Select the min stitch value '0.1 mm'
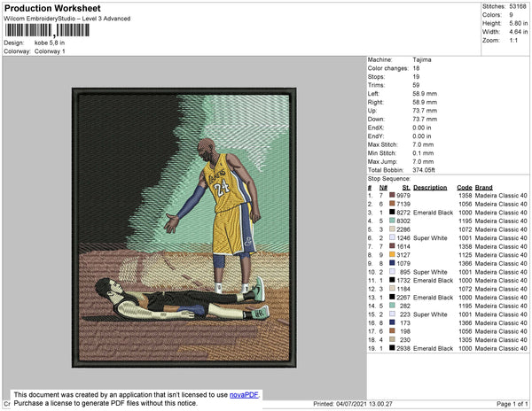Image resolution: width=532 pixels, height=411 pixels. [423, 153]
